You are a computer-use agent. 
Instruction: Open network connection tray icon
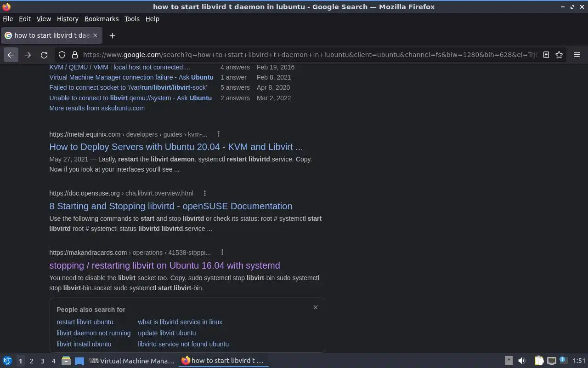tap(552, 361)
